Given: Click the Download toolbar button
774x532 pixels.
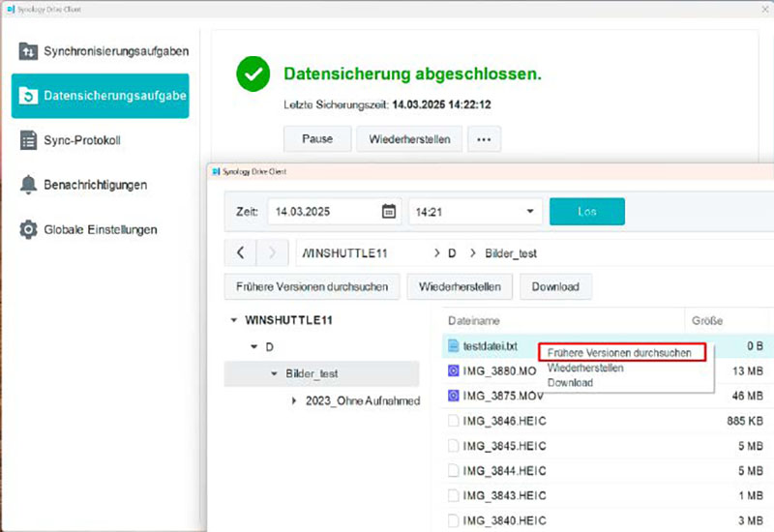Looking at the screenshot, I should 555,286.
